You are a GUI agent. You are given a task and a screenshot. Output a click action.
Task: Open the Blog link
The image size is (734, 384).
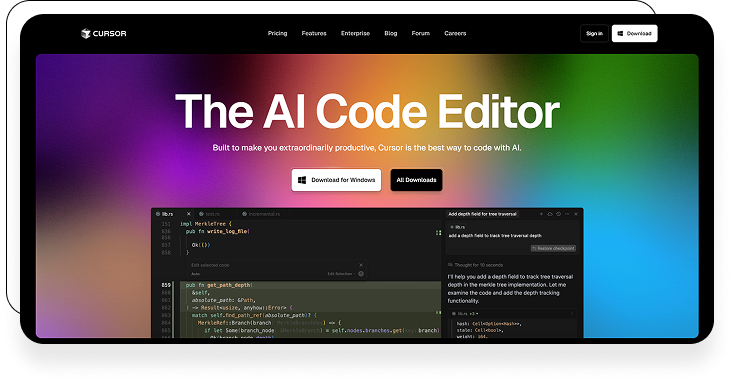click(391, 33)
